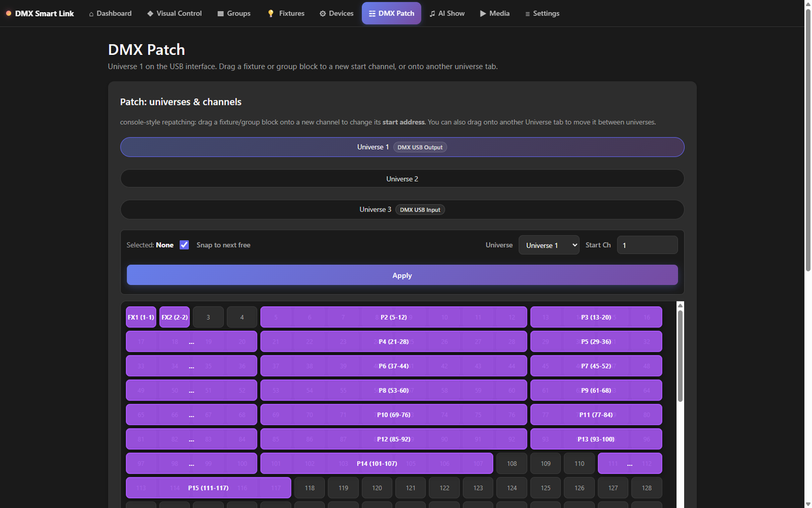Select free channel 127 cell
812x508 pixels.
point(613,488)
